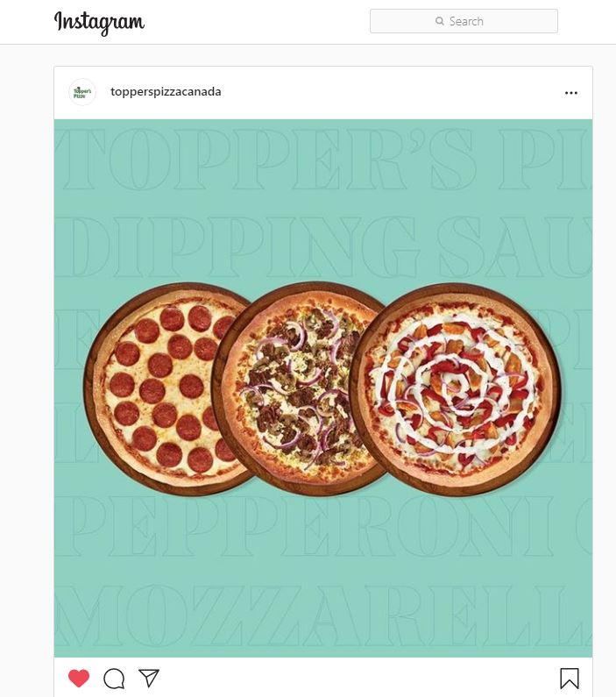Click the magnifier icon in the search box
Viewport: 616px width, 697px height.
click(440, 21)
